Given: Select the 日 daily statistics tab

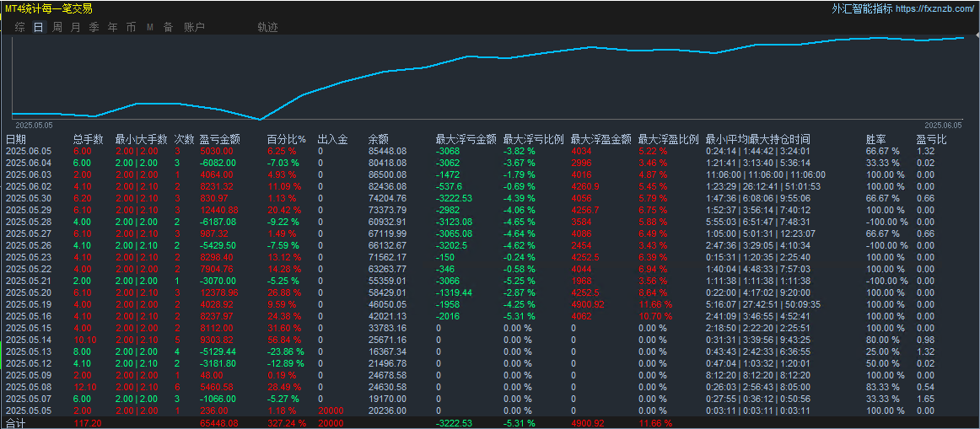Looking at the screenshot, I should (39, 28).
